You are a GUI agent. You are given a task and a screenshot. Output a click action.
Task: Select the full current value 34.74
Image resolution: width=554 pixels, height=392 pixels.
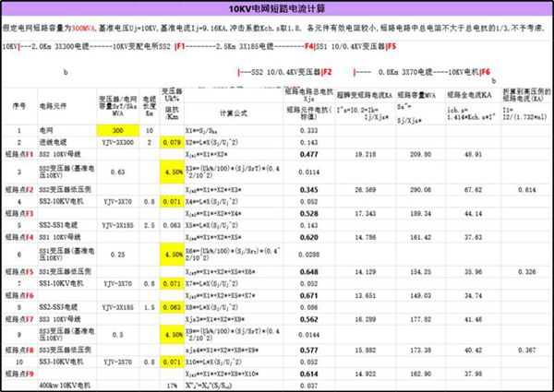pos(473,296)
